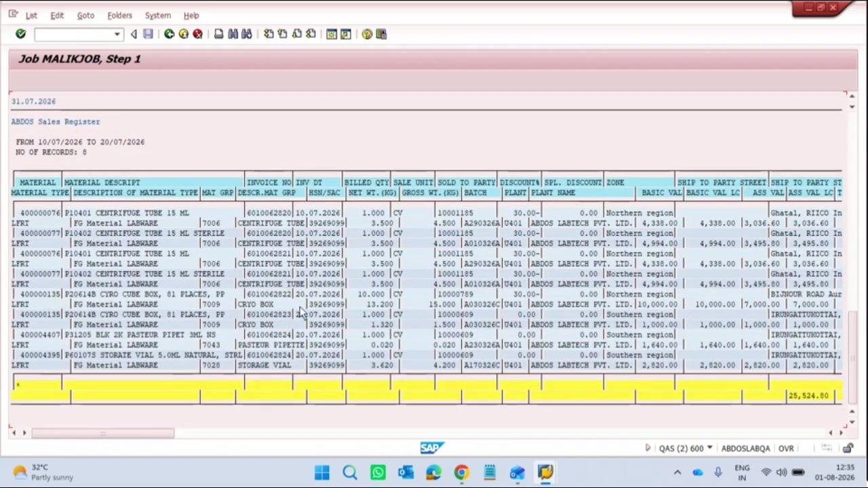Click the Print icon in toolbar
Screen dimensions: 868x488
tap(218, 34)
